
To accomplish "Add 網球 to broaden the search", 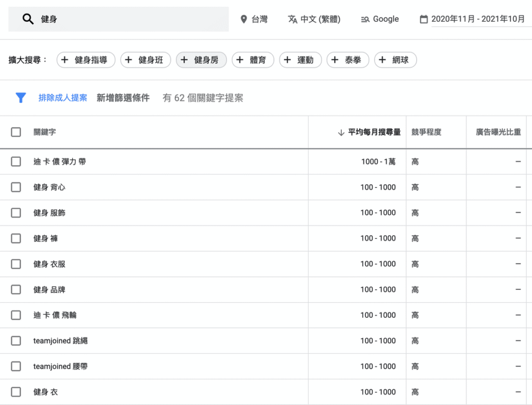I will point(395,60).
